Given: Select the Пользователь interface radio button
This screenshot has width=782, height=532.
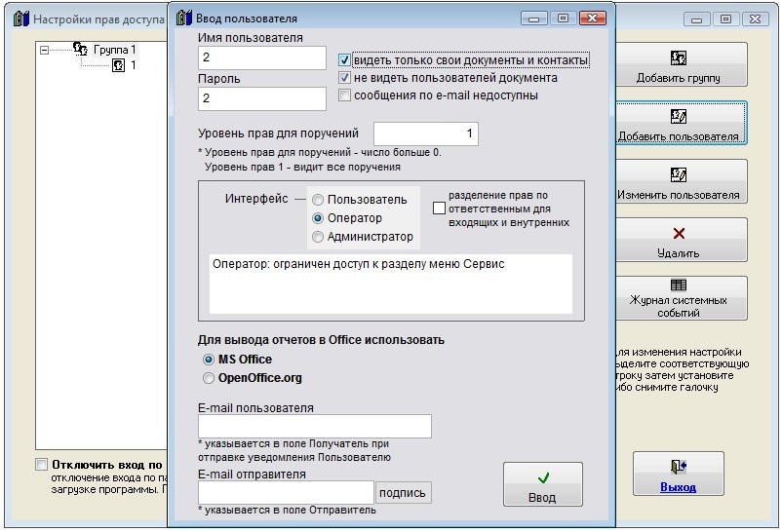Looking at the screenshot, I should point(318,200).
